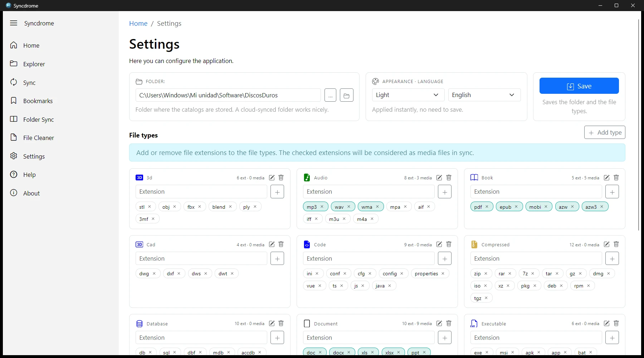Viewport: 644px width, 358px height.
Task: Open the folder browse ellipsis button
Action: [x=330, y=95]
